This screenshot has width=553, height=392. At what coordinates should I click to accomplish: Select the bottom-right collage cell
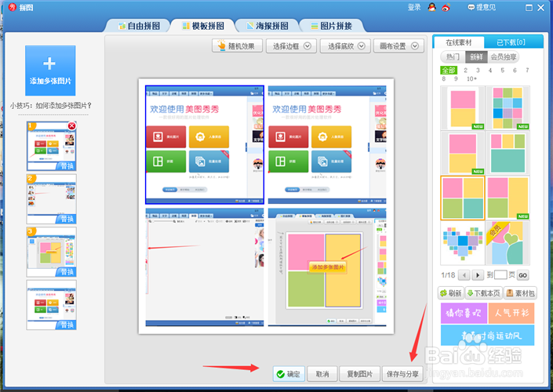[327, 267]
